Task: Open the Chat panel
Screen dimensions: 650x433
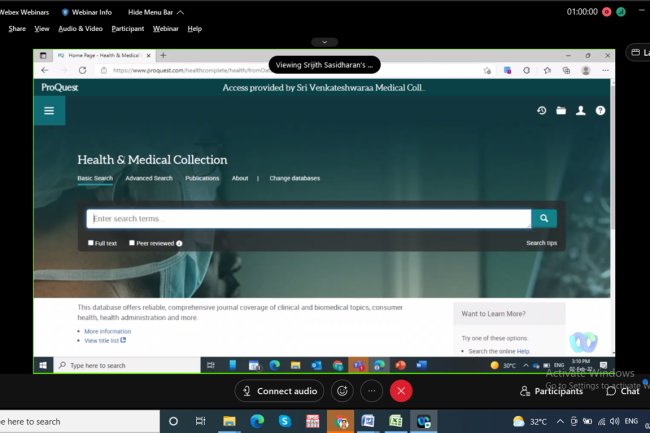Action: [x=623, y=391]
